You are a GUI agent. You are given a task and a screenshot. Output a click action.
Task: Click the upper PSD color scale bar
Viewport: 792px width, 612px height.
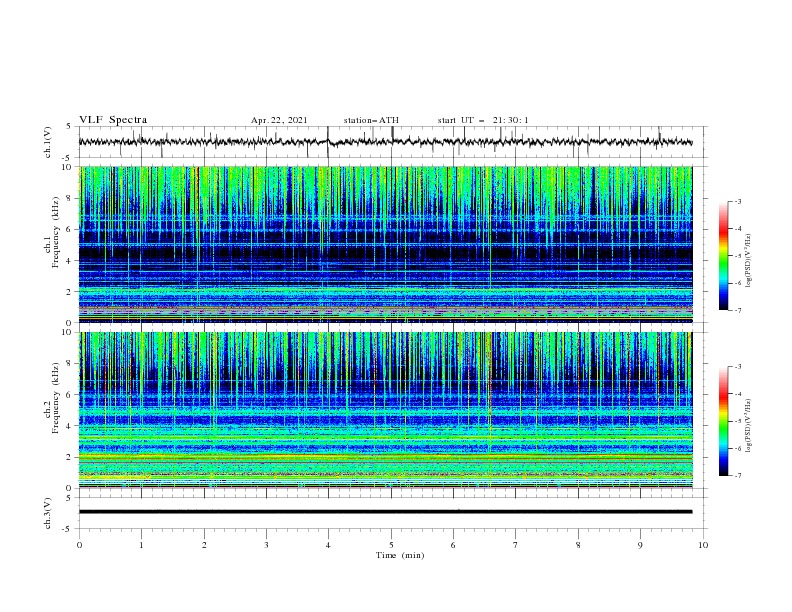pyautogui.click(x=724, y=256)
